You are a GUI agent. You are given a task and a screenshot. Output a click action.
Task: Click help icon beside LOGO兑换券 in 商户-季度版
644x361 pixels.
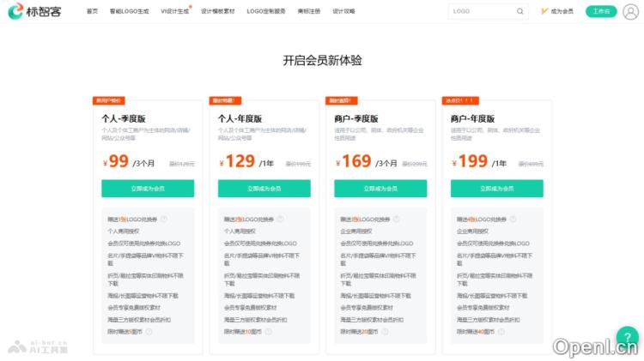point(397,219)
